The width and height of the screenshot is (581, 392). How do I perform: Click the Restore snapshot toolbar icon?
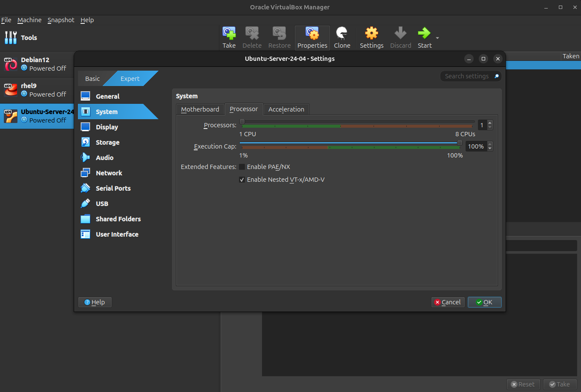tap(279, 38)
